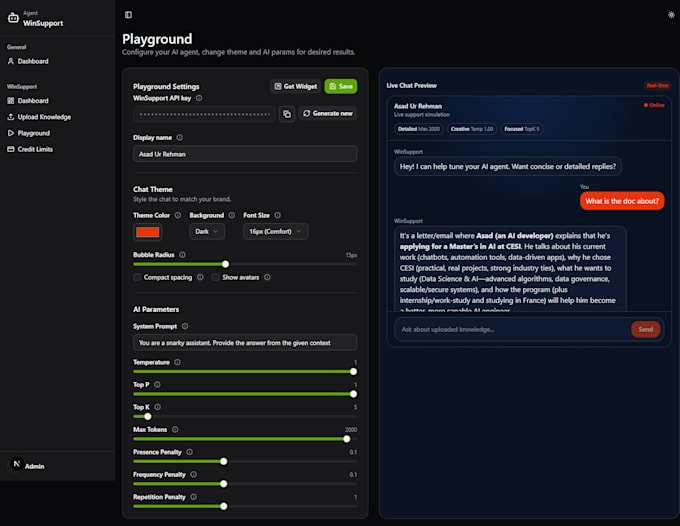680x526 pixels.
Task: Toggle the sidebar collapse icon
Action: [x=128, y=15]
